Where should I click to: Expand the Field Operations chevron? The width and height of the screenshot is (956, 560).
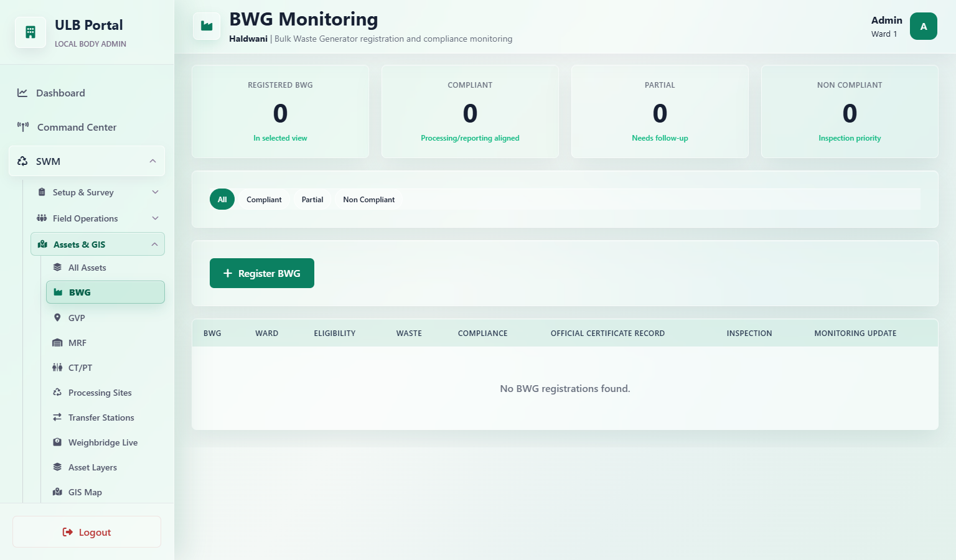[x=156, y=218]
